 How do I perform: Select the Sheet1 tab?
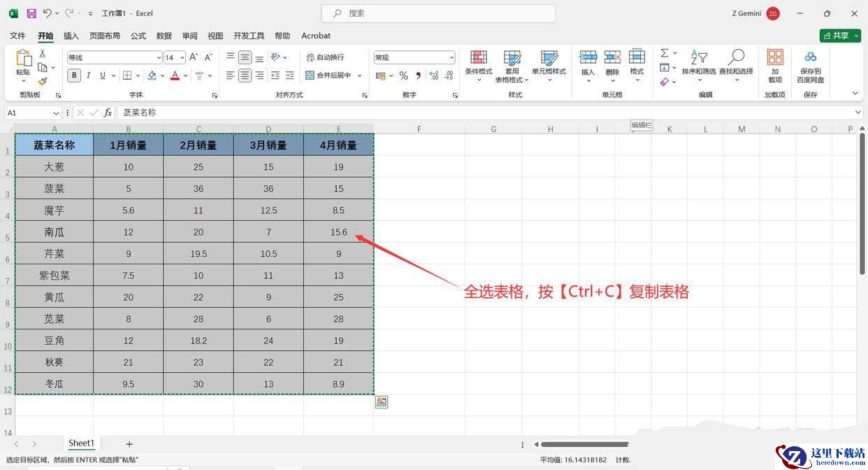81,443
